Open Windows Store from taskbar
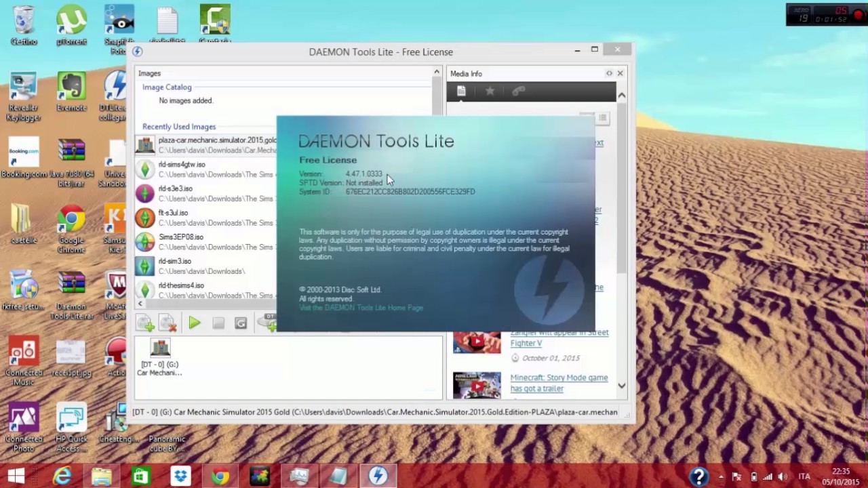The width and height of the screenshot is (868, 488). (140, 476)
